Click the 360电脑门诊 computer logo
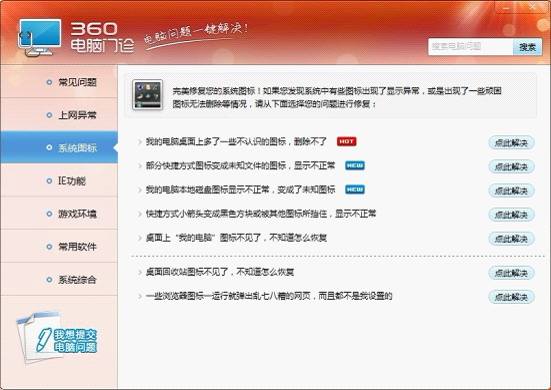 pyautogui.click(x=39, y=37)
